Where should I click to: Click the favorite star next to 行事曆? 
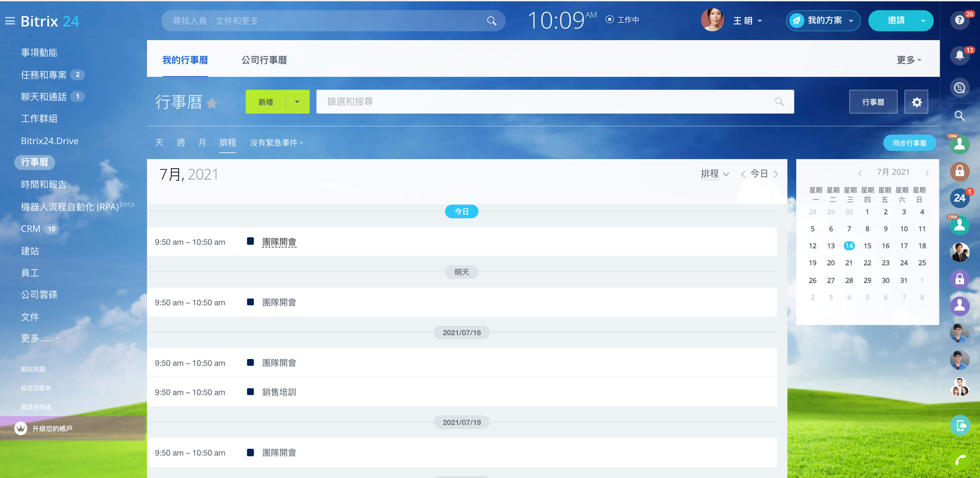[x=212, y=103]
